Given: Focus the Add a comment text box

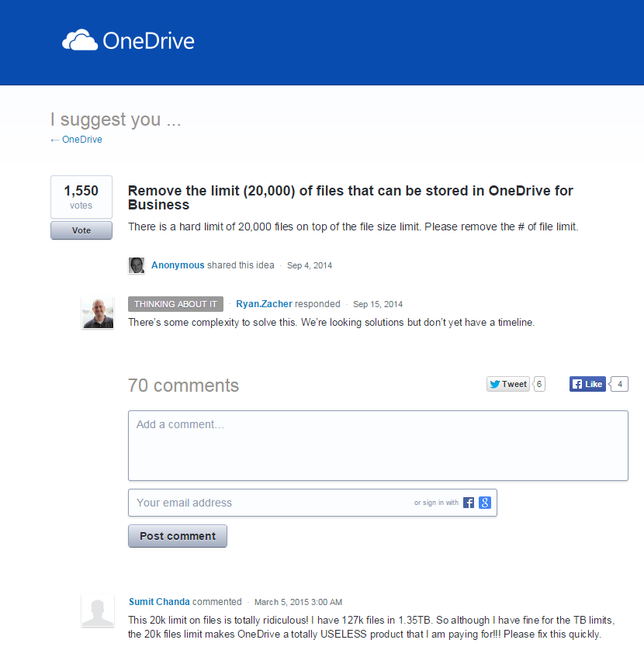Looking at the screenshot, I should [x=378, y=445].
